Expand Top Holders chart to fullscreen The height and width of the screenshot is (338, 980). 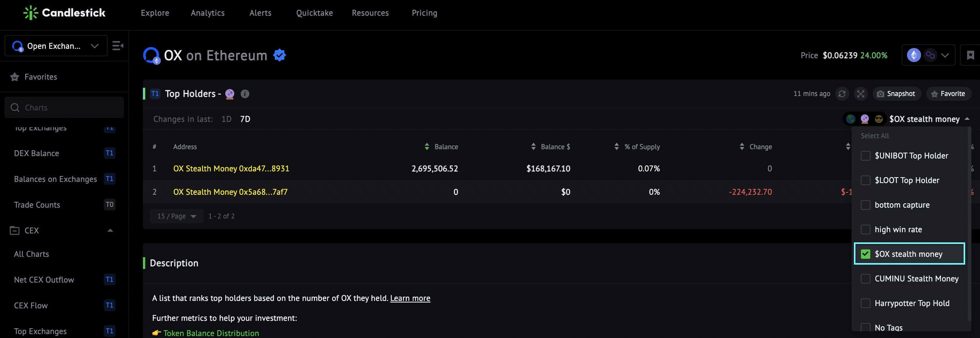tap(861, 94)
